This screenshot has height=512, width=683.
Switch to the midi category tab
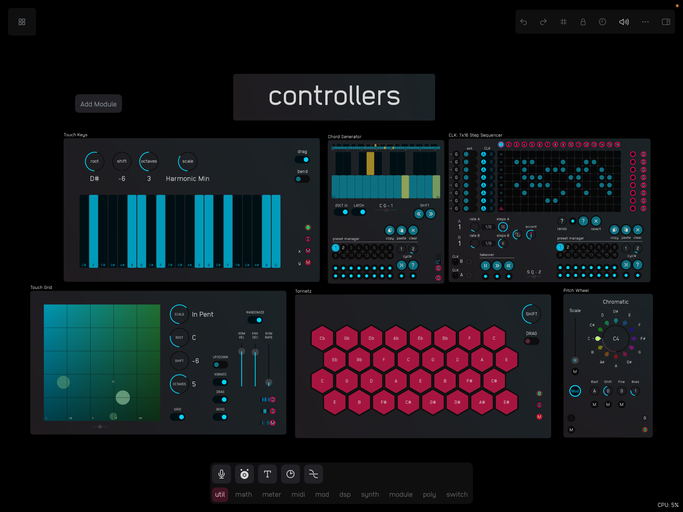pos(298,494)
